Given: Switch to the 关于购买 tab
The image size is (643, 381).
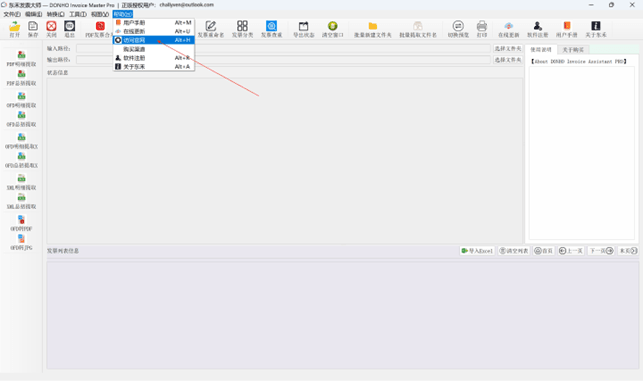Looking at the screenshot, I should [x=573, y=50].
